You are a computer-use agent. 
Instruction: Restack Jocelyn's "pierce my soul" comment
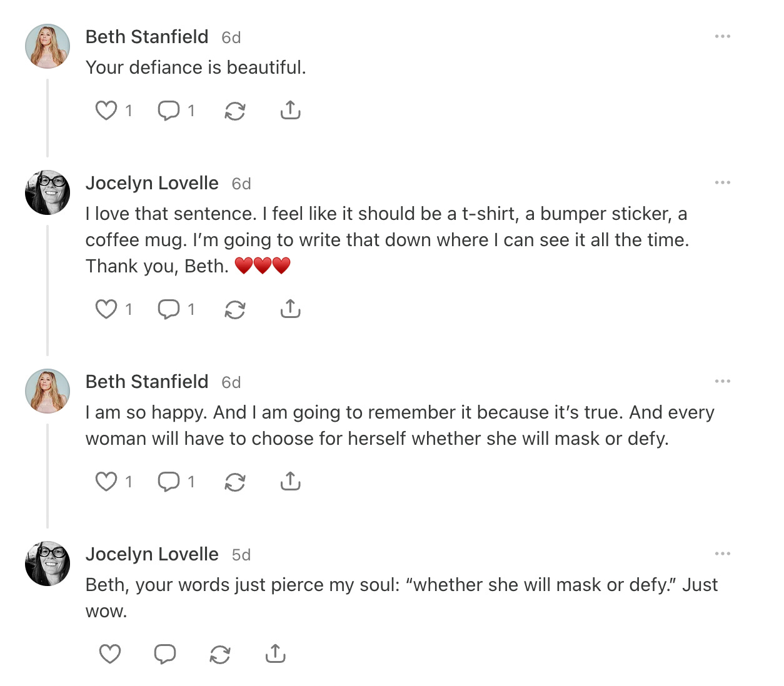(220, 655)
